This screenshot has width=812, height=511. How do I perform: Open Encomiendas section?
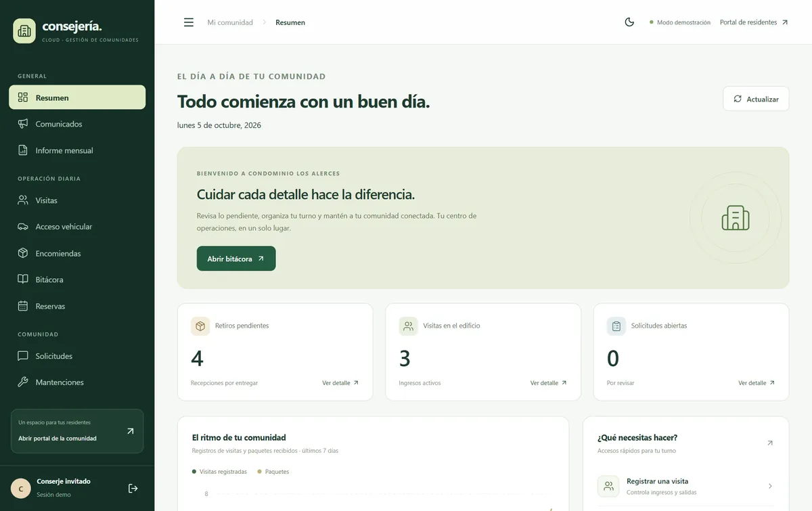coord(77,253)
